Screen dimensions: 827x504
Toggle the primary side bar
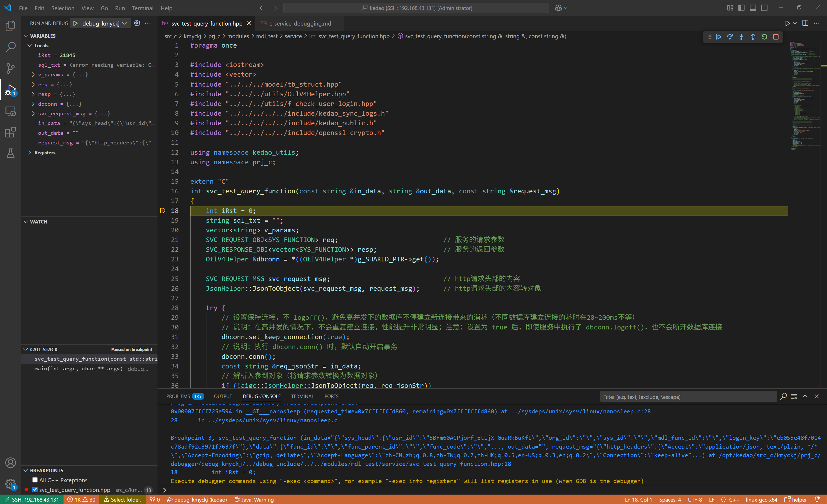pos(741,8)
